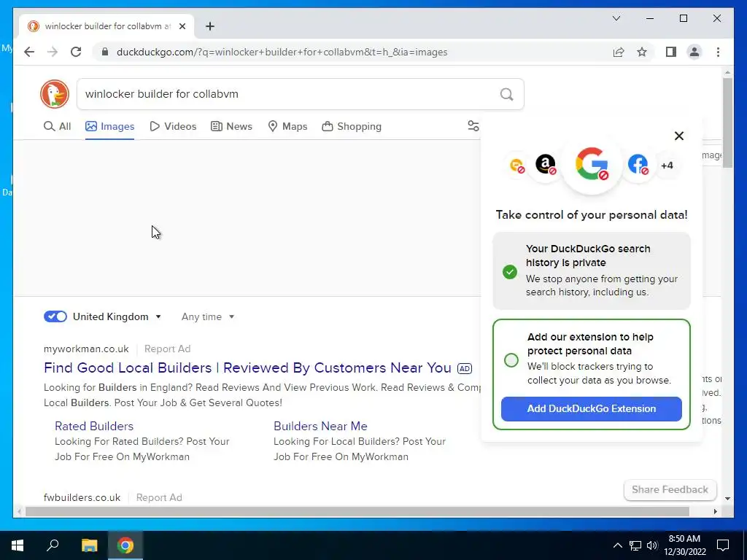Open the Any time filter dropdown
This screenshot has height=560, width=747.
pyautogui.click(x=208, y=316)
